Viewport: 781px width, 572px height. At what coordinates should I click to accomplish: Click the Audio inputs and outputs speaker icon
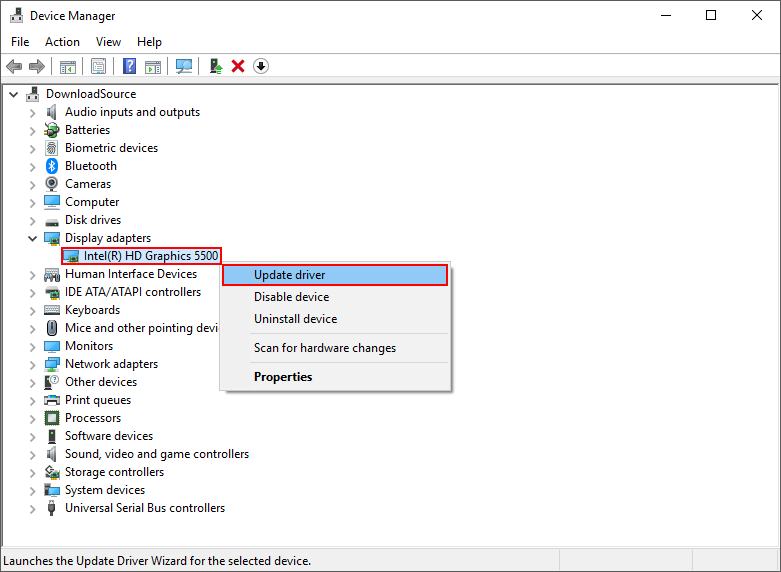[x=52, y=112]
